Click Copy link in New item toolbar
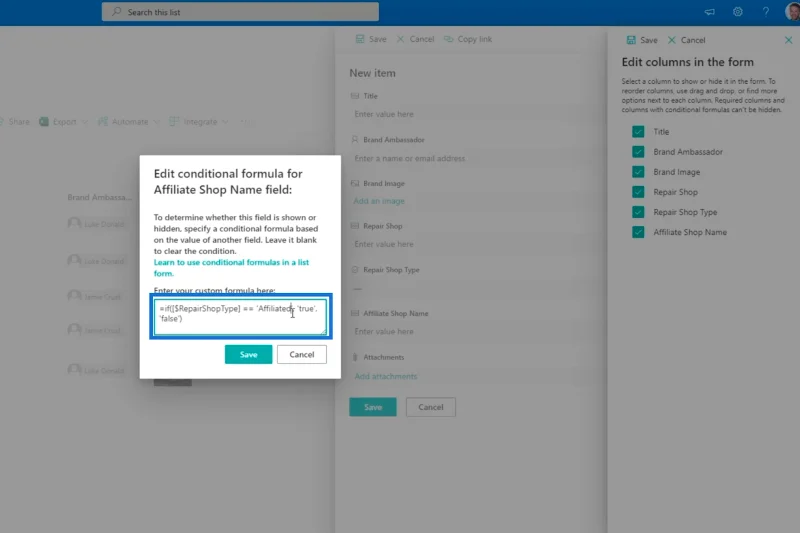 pos(468,39)
